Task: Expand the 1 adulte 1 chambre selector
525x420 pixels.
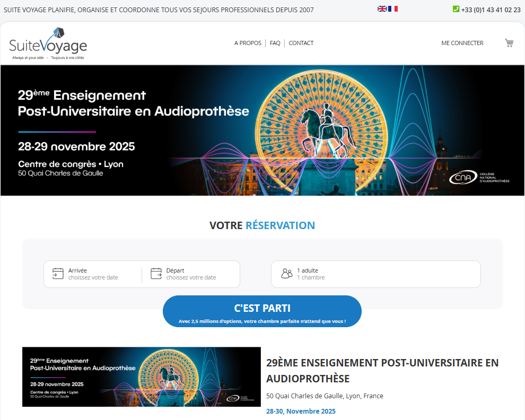Action: click(x=375, y=274)
